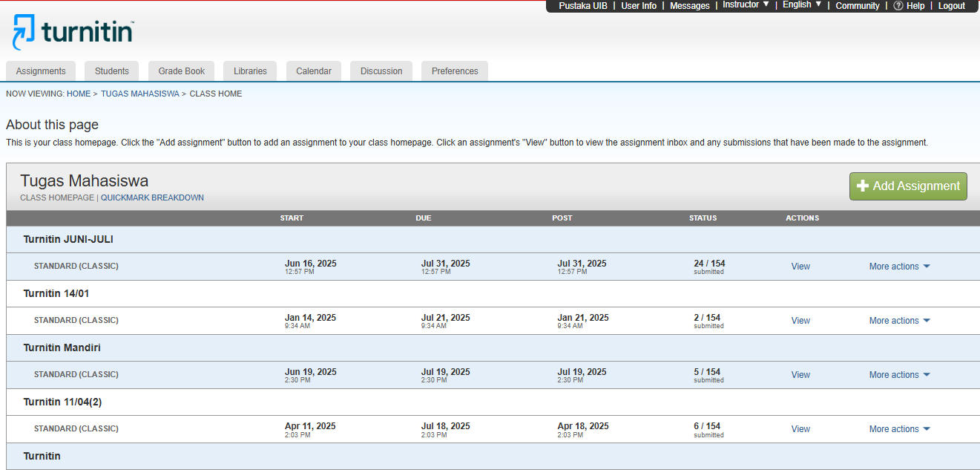Click the Help question mark icon
Image resolution: width=980 pixels, height=470 pixels.
(898, 6)
